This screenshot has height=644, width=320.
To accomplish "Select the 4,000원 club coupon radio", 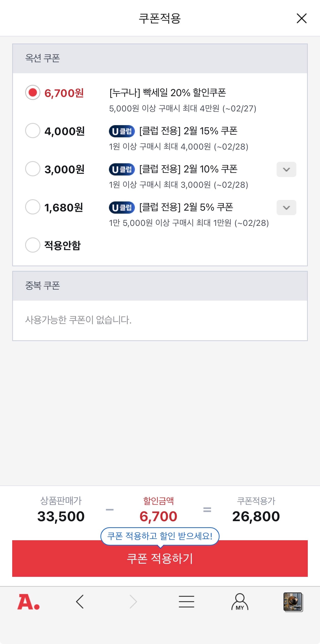I will coord(33,130).
